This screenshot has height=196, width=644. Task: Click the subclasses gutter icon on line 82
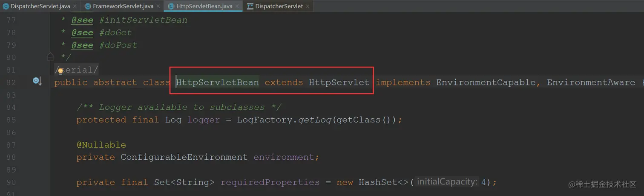pyautogui.click(x=37, y=82)
